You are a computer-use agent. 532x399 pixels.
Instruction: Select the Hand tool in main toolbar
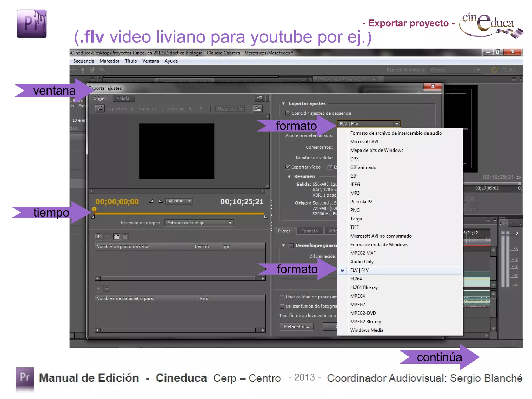tap(92, 70)
